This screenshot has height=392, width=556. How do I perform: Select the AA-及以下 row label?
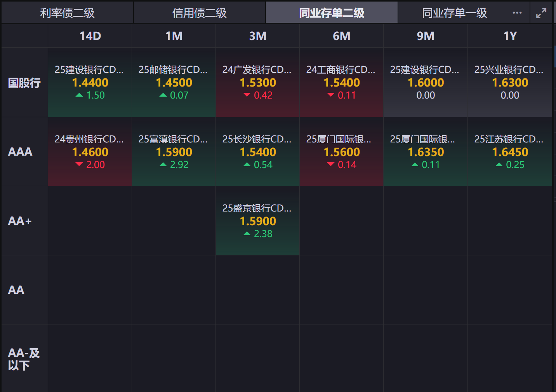[x=24, y=359]
